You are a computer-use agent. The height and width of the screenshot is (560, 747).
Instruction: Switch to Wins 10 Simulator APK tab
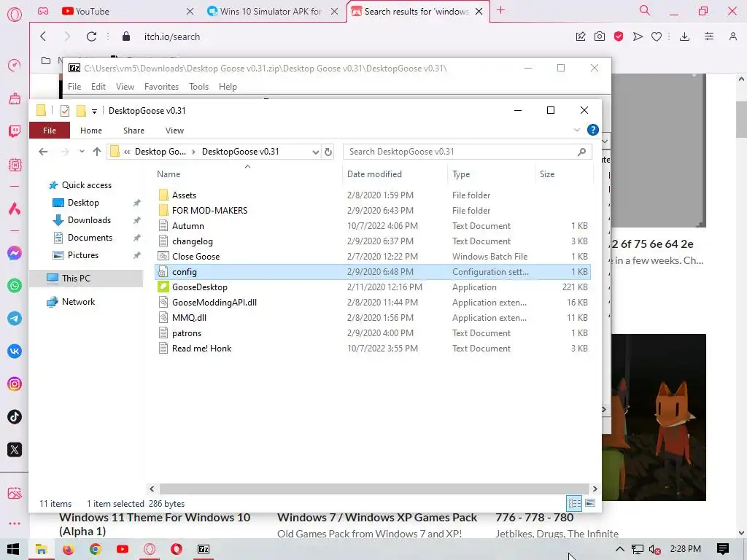(271, 11)
